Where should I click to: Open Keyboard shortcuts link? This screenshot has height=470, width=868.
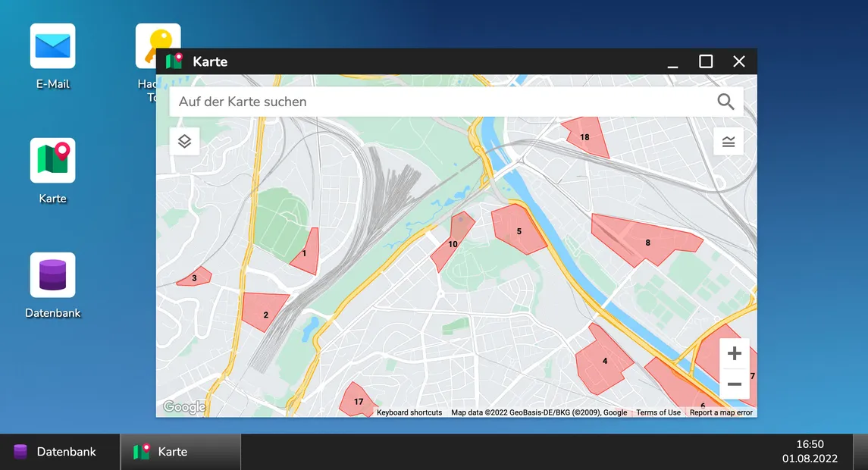[x=409, y=412]
